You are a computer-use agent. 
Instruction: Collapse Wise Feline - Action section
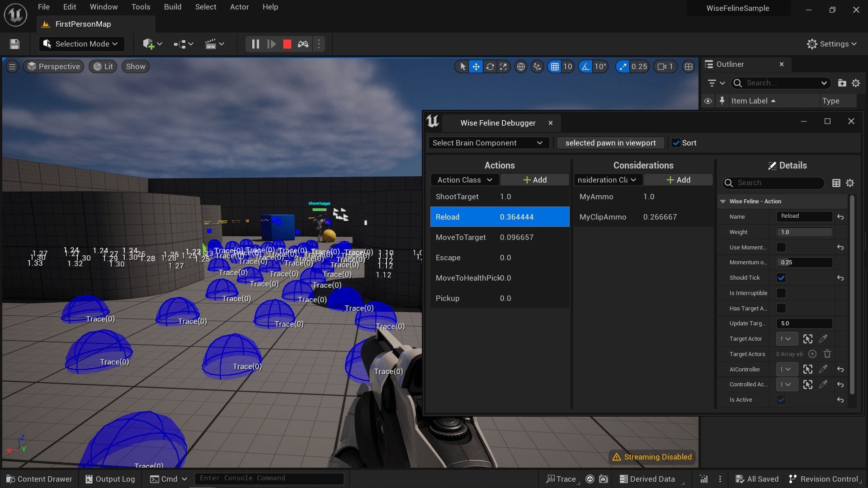[723, 202]
